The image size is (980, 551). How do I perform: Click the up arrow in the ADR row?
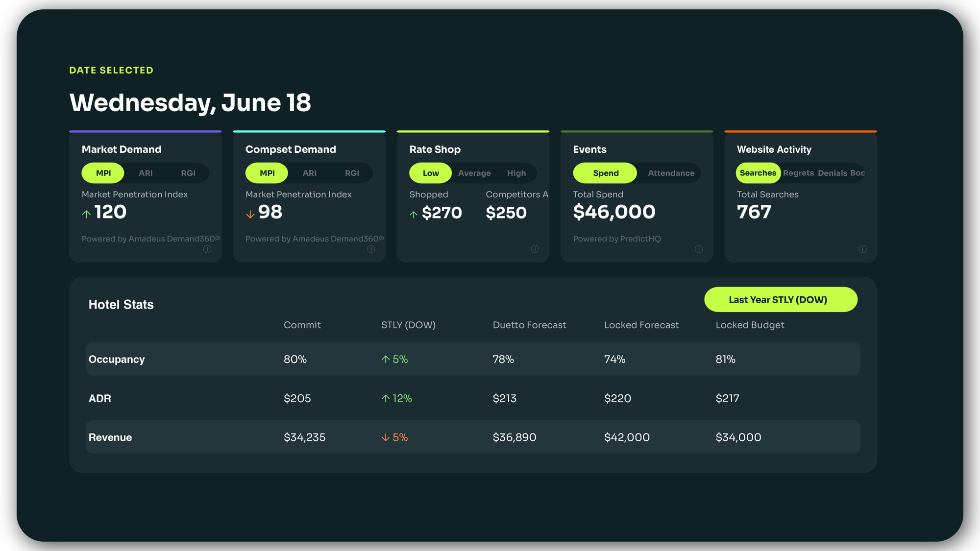[x=386, y=399]
